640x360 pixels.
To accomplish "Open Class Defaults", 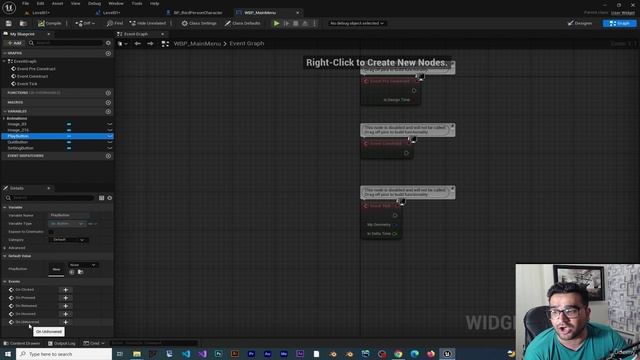I will click(x=242, y=23).
